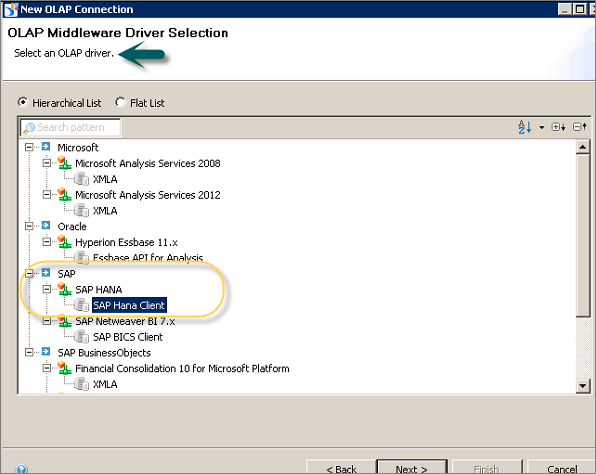Click SAP BusinessObjects vendor arrow icon
The image size is (596, 474).
tap(46, 352)
